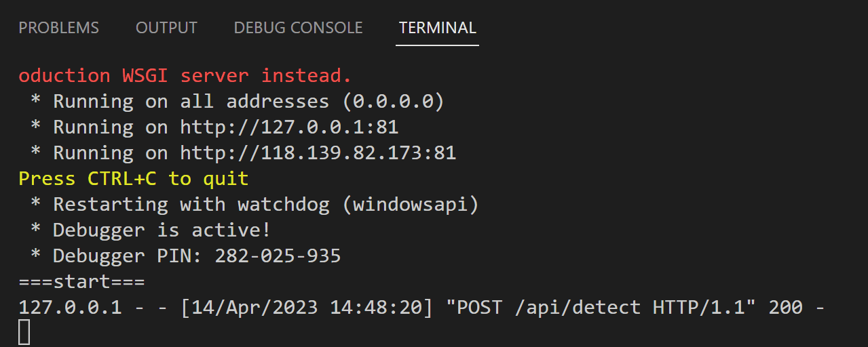Open the http://118.139.82.173:81 link
868x347 pixels.
pos(318,153)
